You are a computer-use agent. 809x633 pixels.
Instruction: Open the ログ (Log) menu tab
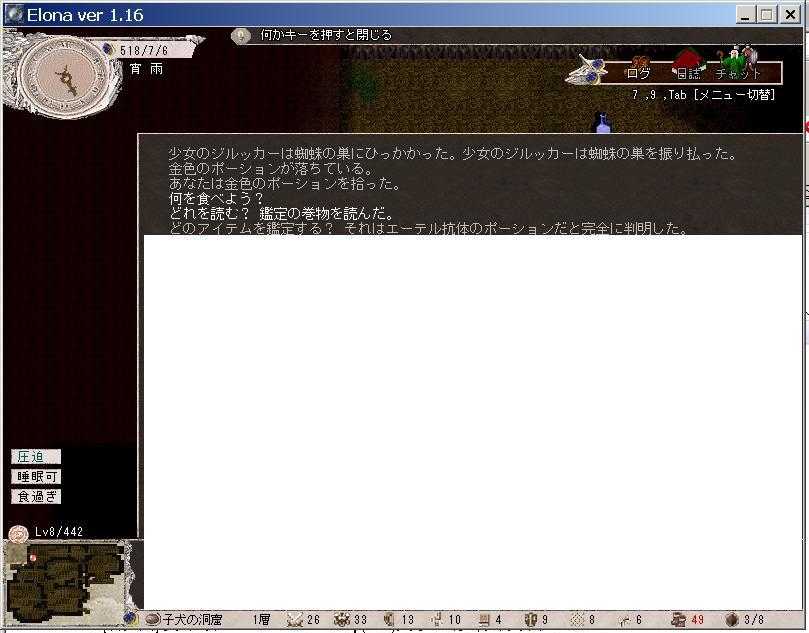(x=638, y=72)
